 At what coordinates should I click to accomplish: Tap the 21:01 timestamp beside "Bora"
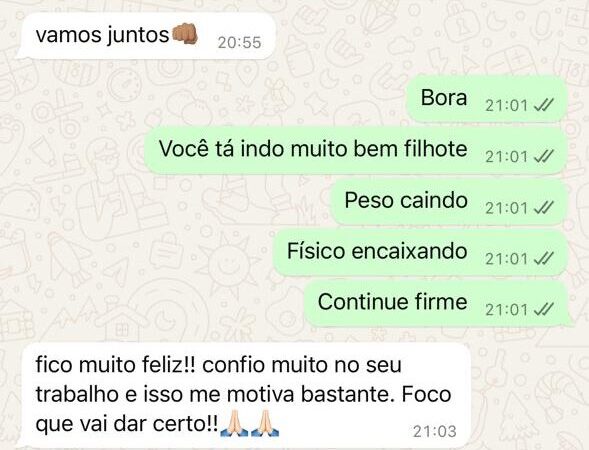pos(507,106)
